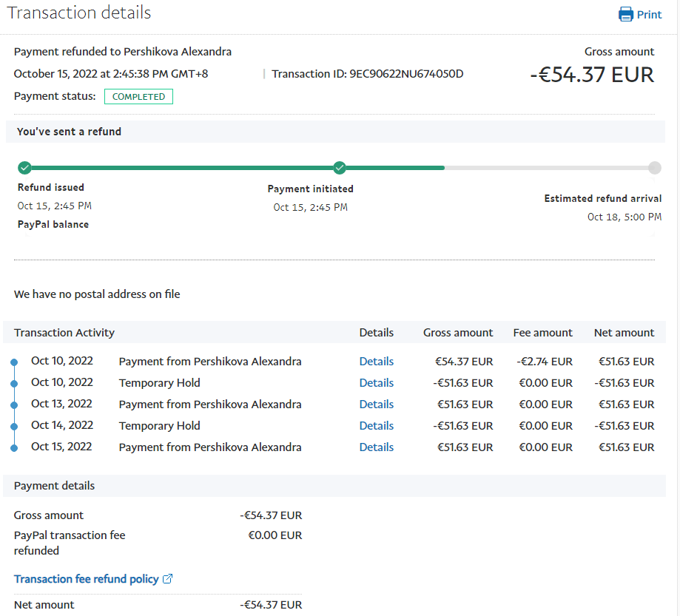The width and height of the screenshot is (680, 616).
Task: Click the green checkmark above Payment initiated
Action: coord(340,167)
